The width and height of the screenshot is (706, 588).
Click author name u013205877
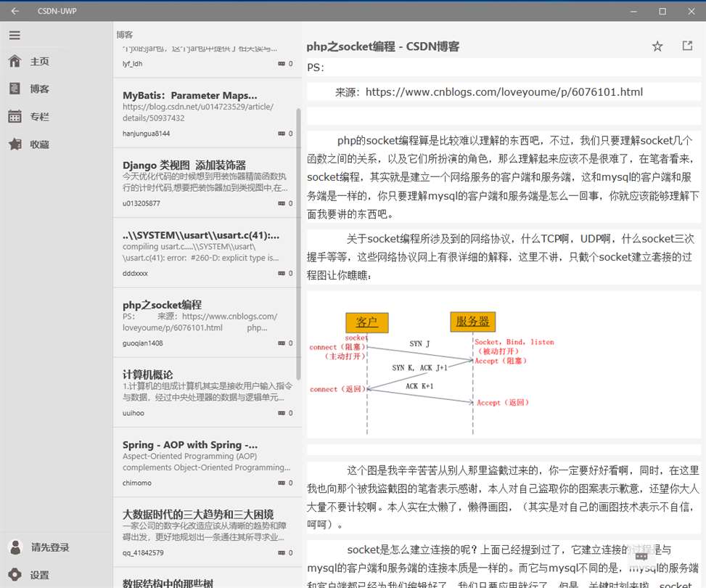point(141,203)
